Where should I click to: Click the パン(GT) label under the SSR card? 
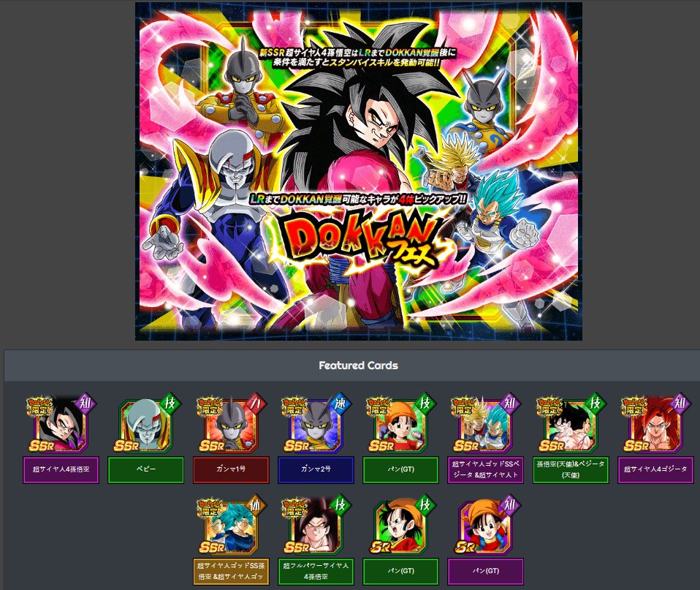[400, 469]
